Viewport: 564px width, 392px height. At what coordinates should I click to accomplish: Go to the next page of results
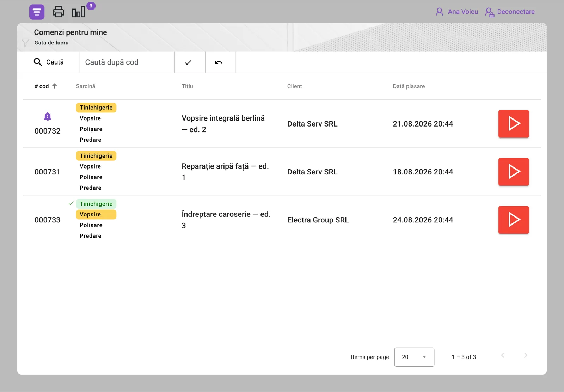click(x=526, y=355)
